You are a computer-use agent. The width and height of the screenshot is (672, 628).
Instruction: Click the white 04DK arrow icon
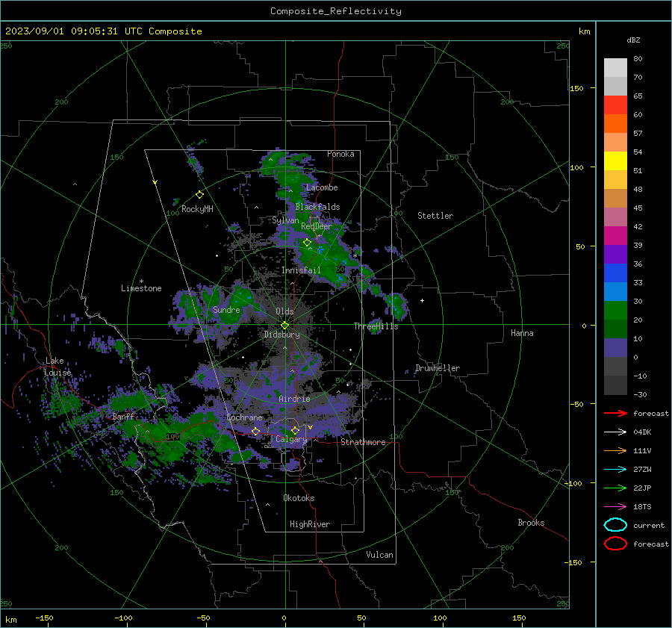point(615,432)
